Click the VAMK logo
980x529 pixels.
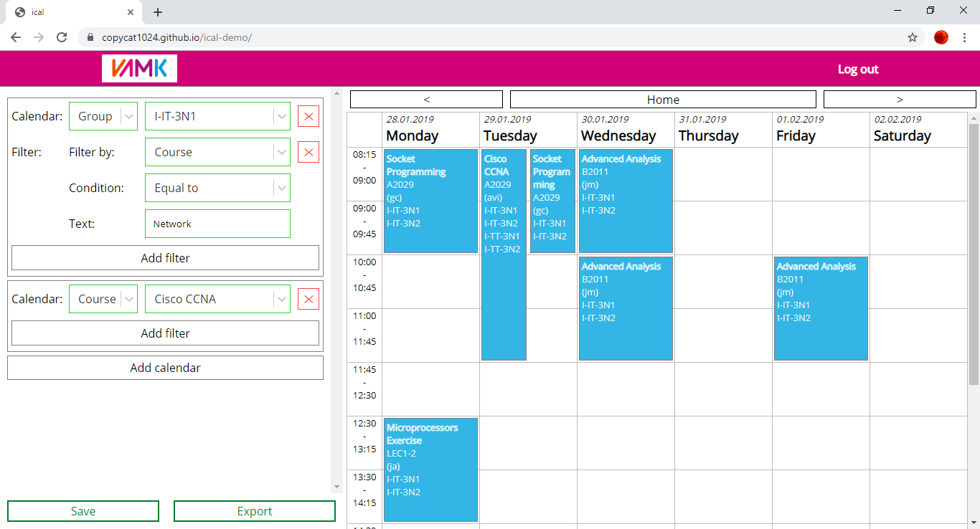tap(139, 69)
